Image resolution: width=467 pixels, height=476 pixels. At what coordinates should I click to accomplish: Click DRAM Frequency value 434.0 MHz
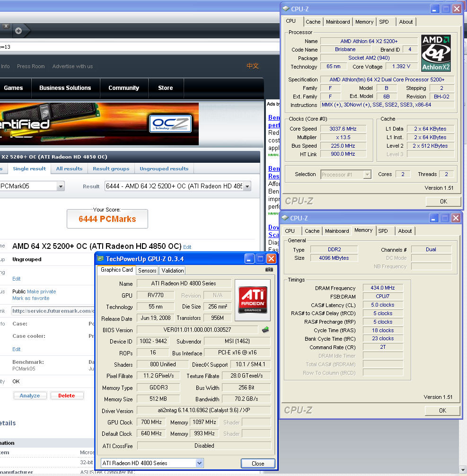pyautogui.click(x=383, y=288)
